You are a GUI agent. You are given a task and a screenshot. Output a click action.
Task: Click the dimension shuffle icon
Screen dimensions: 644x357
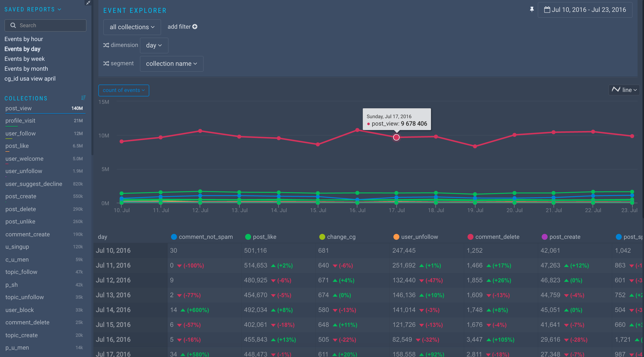106,45
